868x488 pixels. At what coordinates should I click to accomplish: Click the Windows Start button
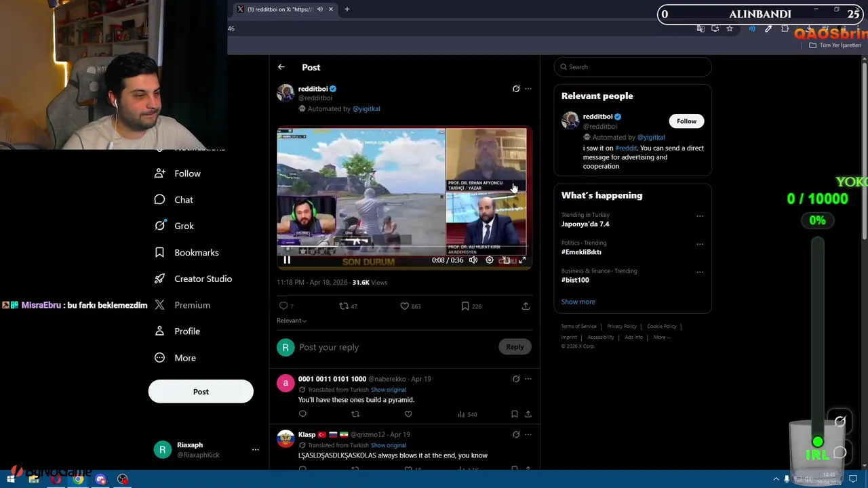click(11, 479)
